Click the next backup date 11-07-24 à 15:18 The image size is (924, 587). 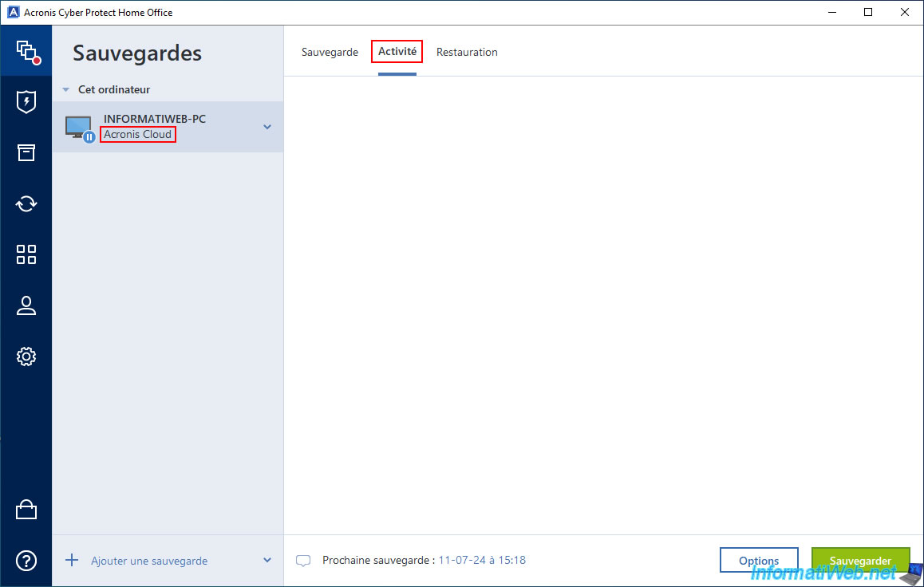tap(482, 560)
